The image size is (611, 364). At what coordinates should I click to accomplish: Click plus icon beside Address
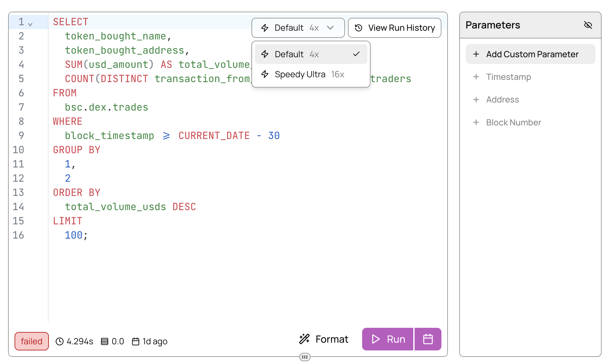click(x=476, y=100)
